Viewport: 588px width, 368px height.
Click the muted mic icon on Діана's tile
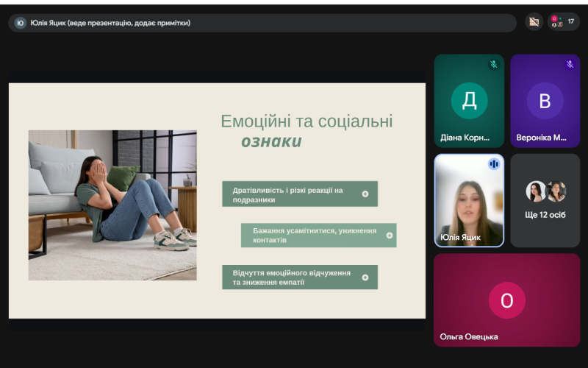point(494,65)
